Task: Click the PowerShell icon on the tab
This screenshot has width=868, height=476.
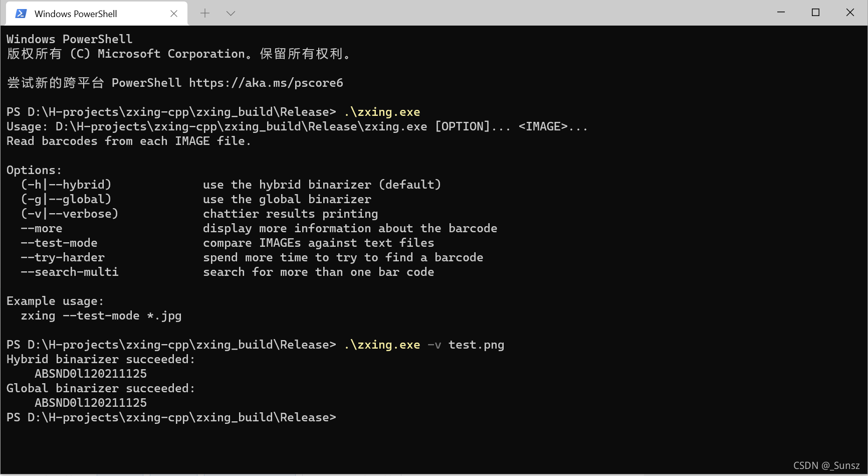Action: [21, 14]
